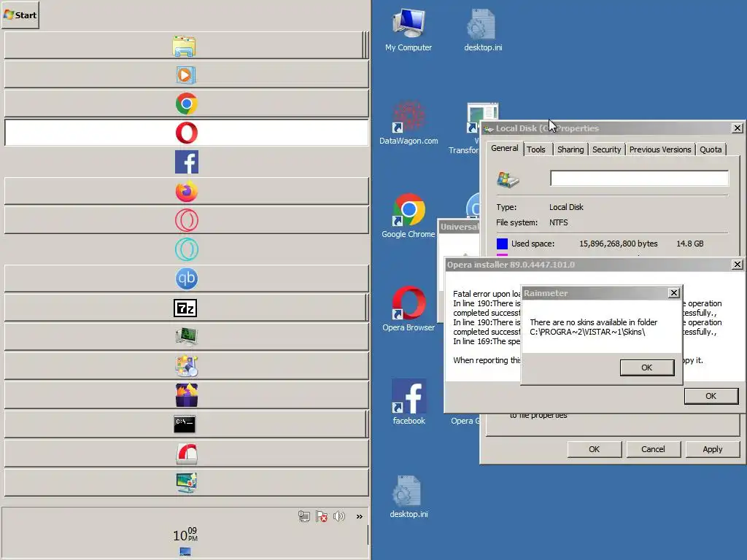The image size is (747, 560).
Task: Open the display personalization taskbar icon
Action: tap(186, 483)
